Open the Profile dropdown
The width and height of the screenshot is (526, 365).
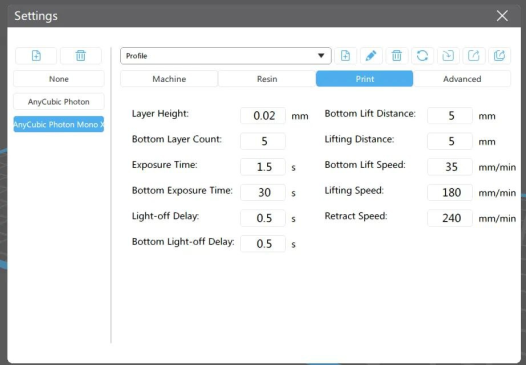[226, 56]
